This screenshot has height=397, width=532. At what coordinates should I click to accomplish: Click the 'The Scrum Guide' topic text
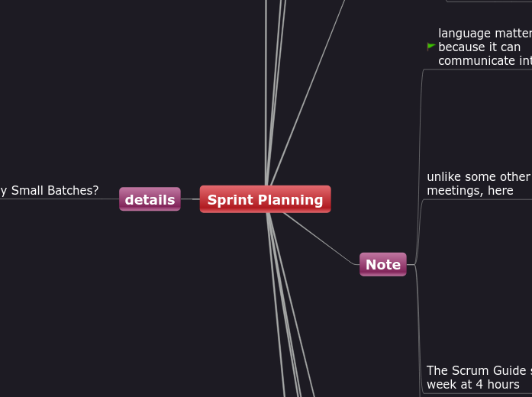click(x=479, y=377)
